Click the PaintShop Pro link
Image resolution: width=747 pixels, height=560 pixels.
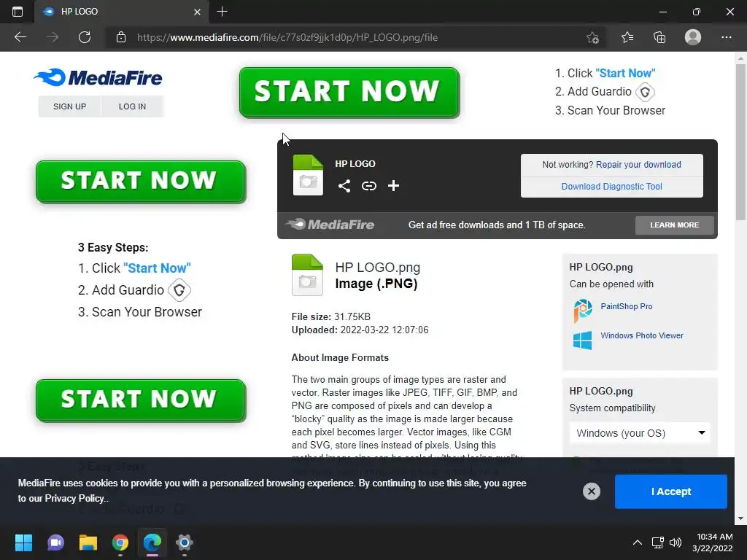[x=627, y=306]
